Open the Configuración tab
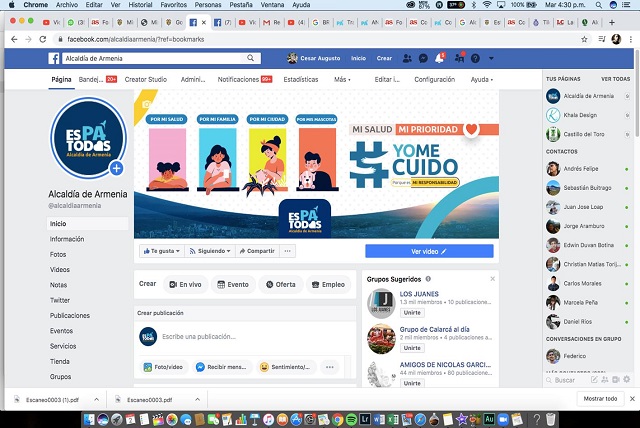This screenshot has width=640, height=428. (434, 80)
